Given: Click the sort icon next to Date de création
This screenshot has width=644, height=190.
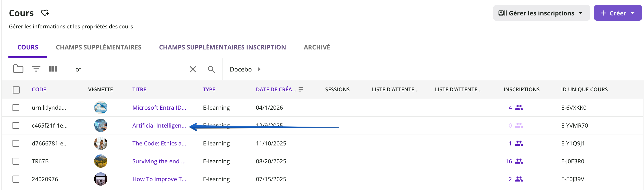Looking at the screenshot, I should (x=301, y=89).
